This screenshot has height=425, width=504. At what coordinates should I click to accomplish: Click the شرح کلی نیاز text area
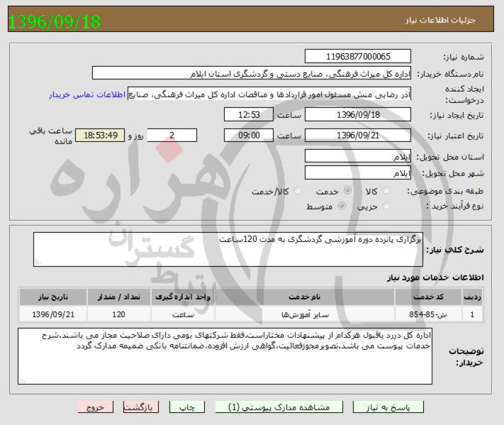pyautogui.click(x=228, y=249)
